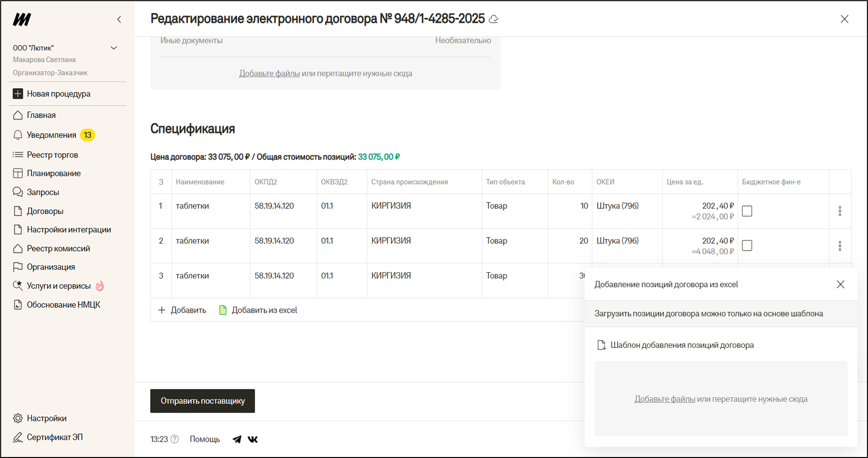Screen dimensions: 868x458
Task: Collapse the left sidebar with the chevron
Action: 119,20
